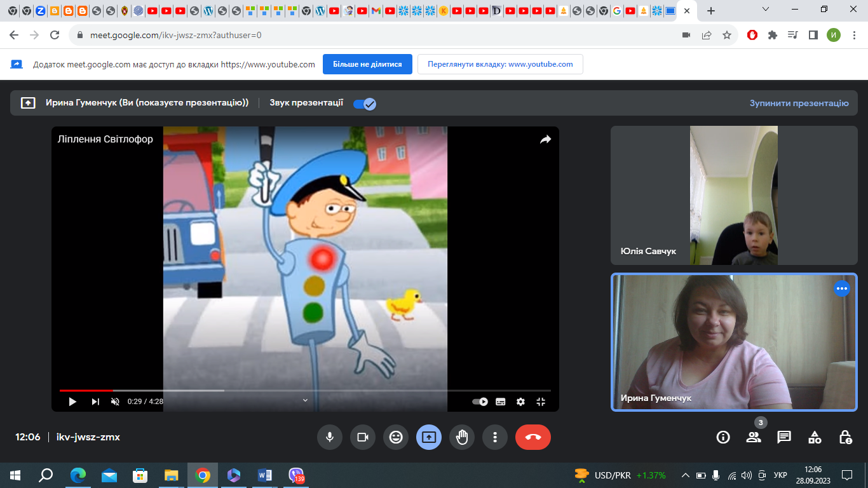
Task: Show hidden tray icons chevron
Action: [686, 475]
